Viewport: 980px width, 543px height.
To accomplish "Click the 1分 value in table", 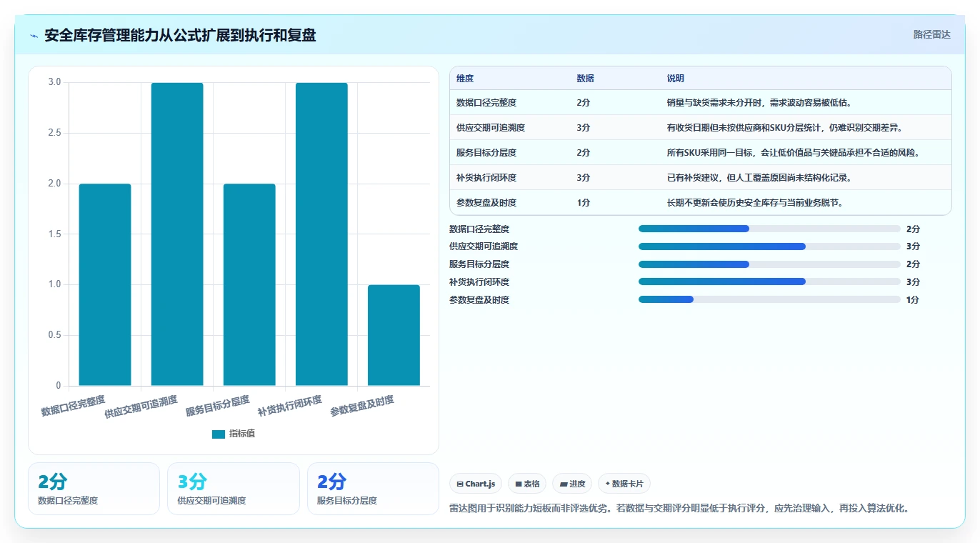I will click(x=584, y=203).
